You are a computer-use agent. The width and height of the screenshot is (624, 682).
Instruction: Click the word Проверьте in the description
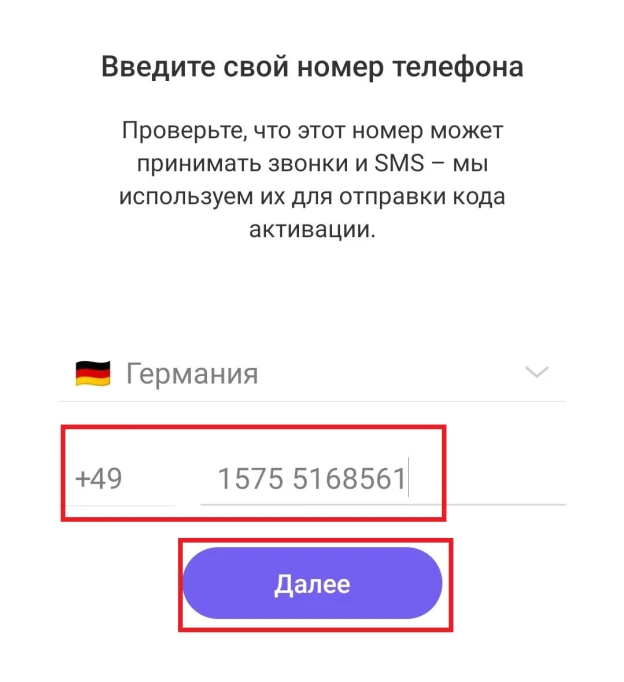184,130
